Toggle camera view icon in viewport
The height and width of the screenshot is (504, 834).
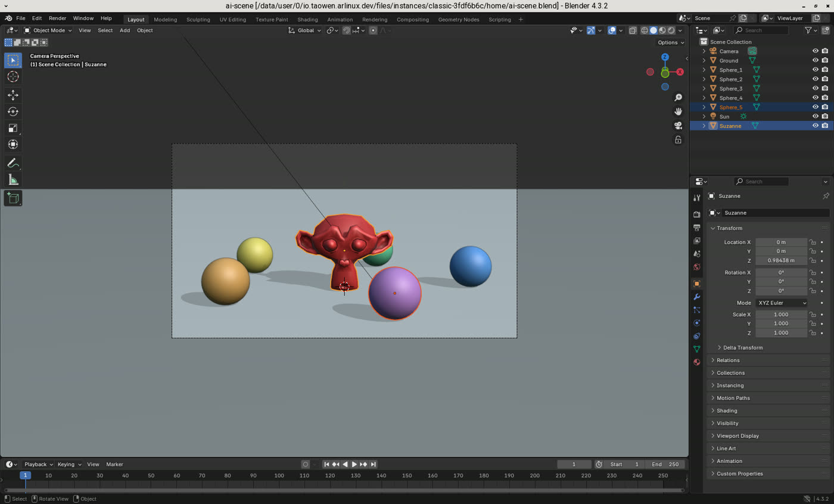[x=678, y=126]
